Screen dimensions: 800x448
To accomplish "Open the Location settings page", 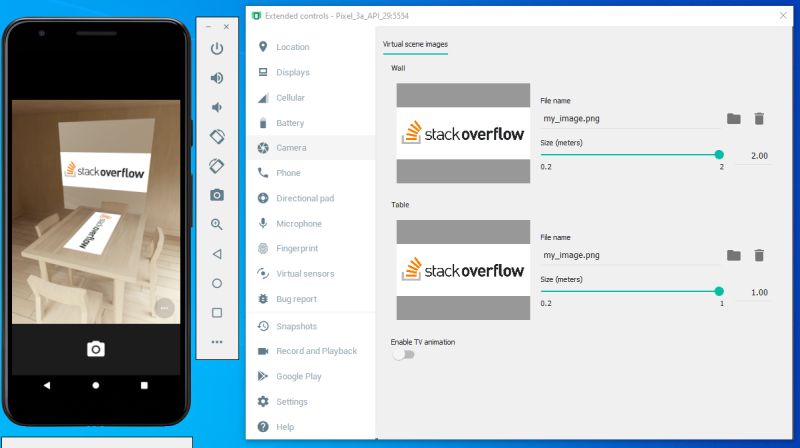I will tap(310, 47).
